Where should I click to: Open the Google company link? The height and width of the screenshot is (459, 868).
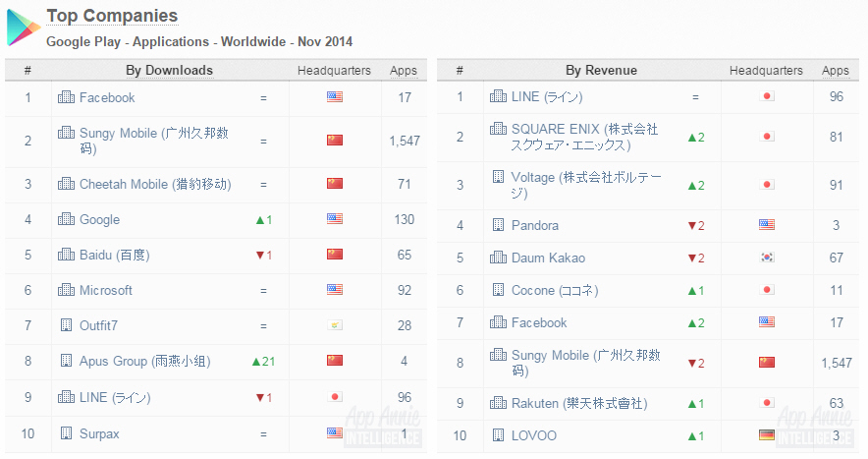pos(99,219)
